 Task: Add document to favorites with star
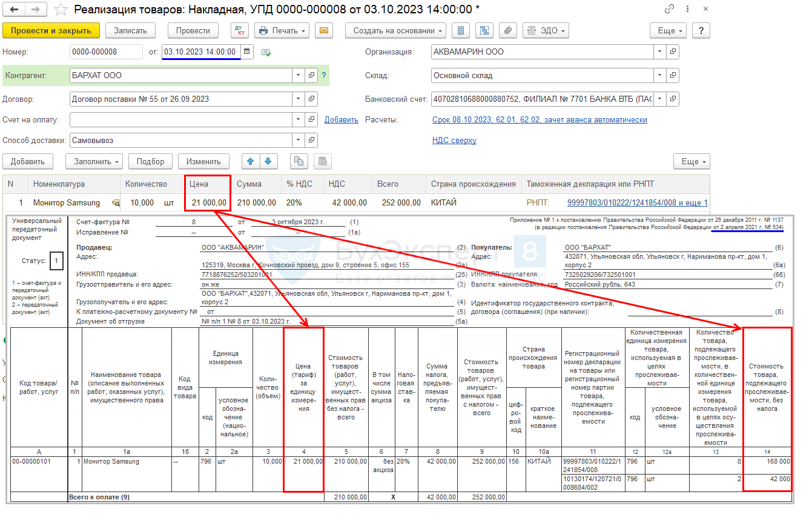click(60, 10)
